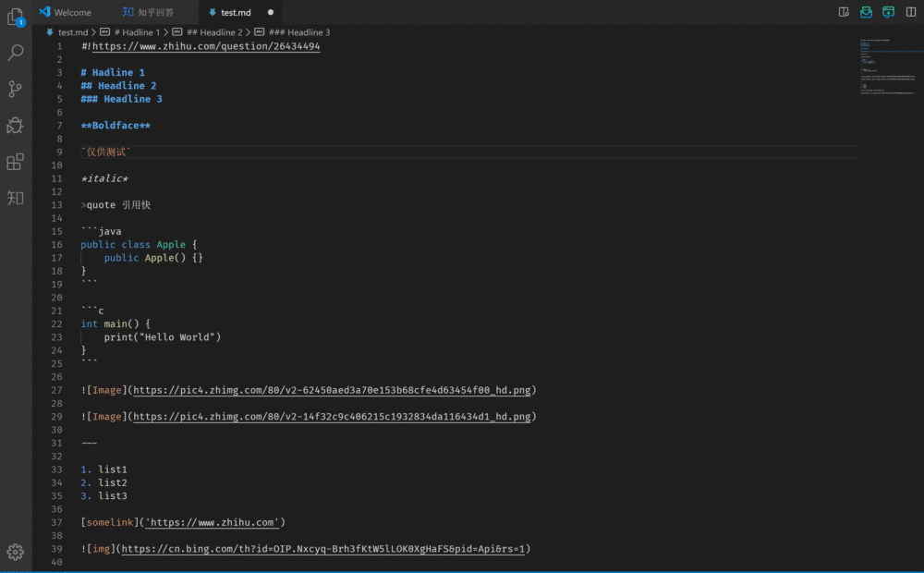924x573 pixels.
Task: Click the open preview to side icon
Action: coord(844,12)
